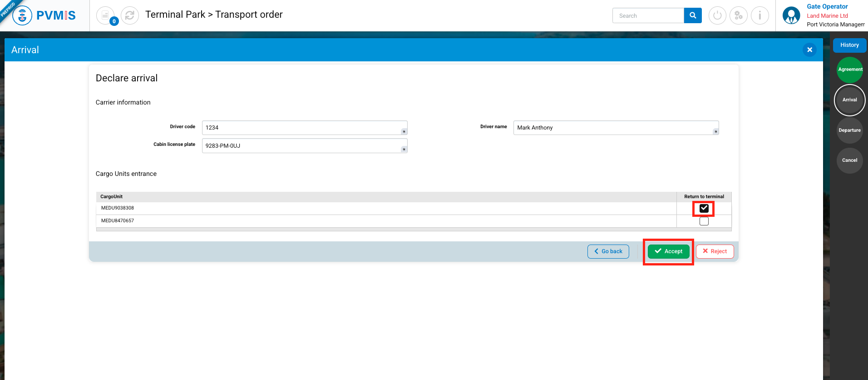This screenshot has width=868, height=380.
Task: Open the documents icon with 0 badge
Action: tap(105, 15)
